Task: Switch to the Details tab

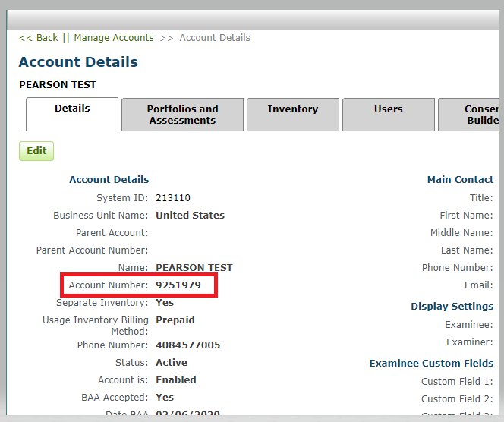Action: click(x=72, y=109)
